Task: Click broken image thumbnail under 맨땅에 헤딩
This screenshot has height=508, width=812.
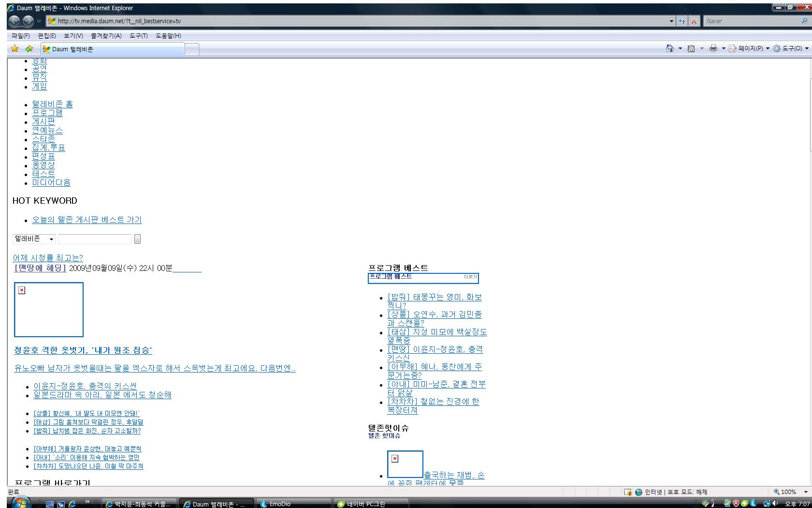Action: coord(49,310)
